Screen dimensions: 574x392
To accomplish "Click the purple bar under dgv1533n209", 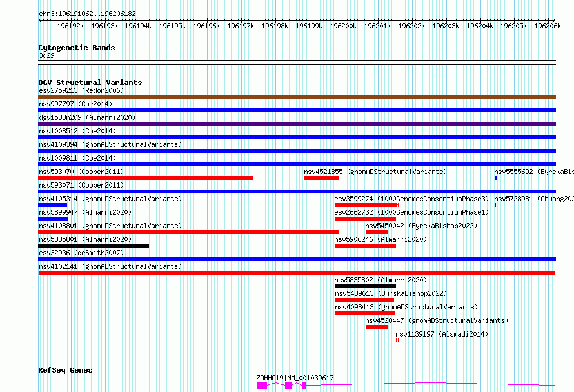I will pos(297,124).
